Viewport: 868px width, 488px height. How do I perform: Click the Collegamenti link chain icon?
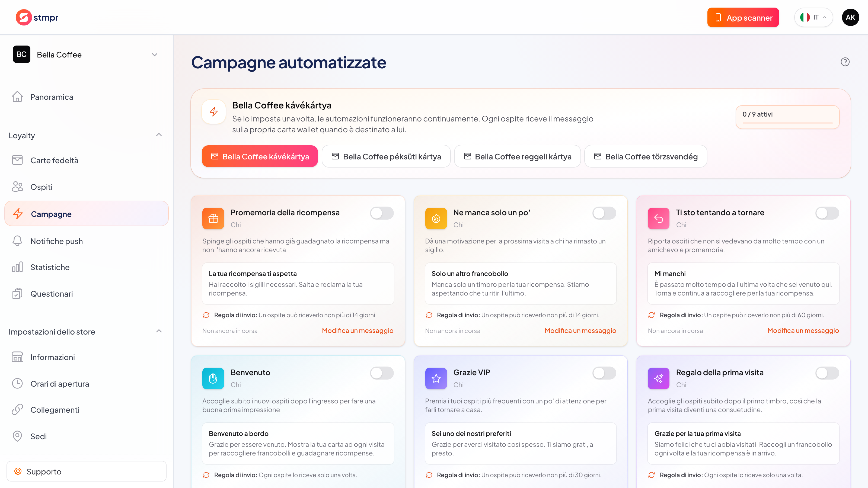click(x=17, y=410)
